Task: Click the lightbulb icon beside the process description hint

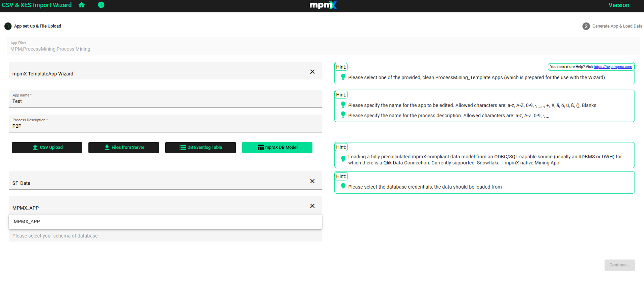Action: pos(343,115)
